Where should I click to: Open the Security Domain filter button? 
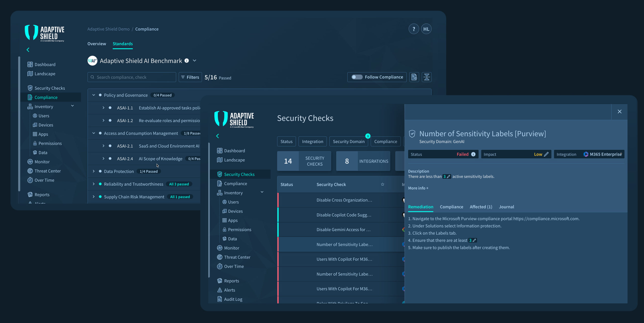[x=349, y=142]
